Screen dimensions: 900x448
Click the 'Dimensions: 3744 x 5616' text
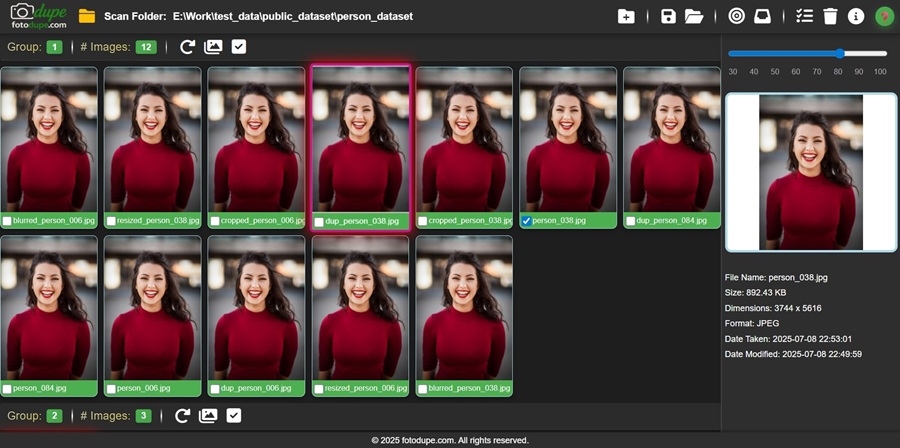pos(773,308)
